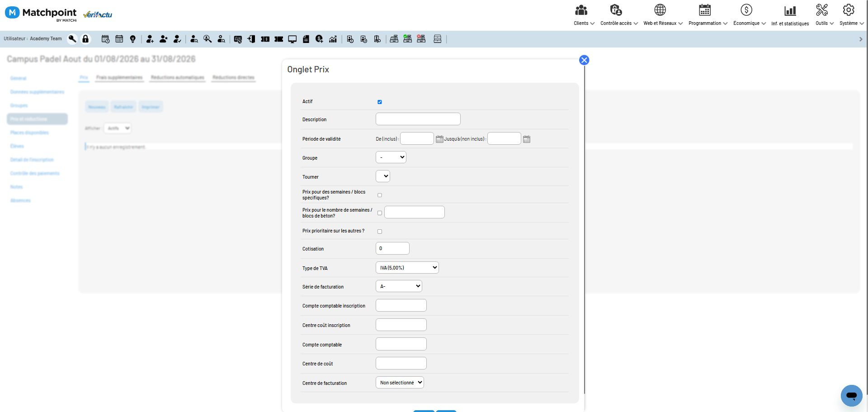Expand the toolbar right arrow
868x412 pixels.
[x=861, y=39]
